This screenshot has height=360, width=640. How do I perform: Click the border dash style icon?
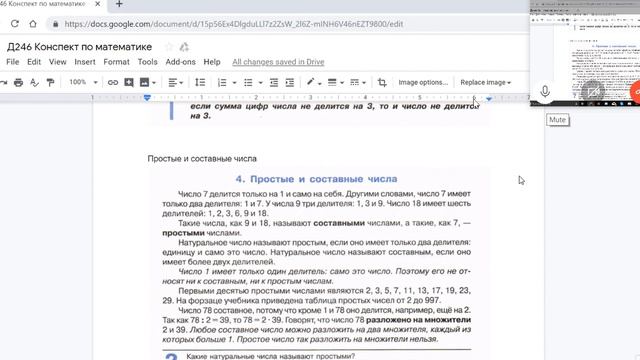354,82
